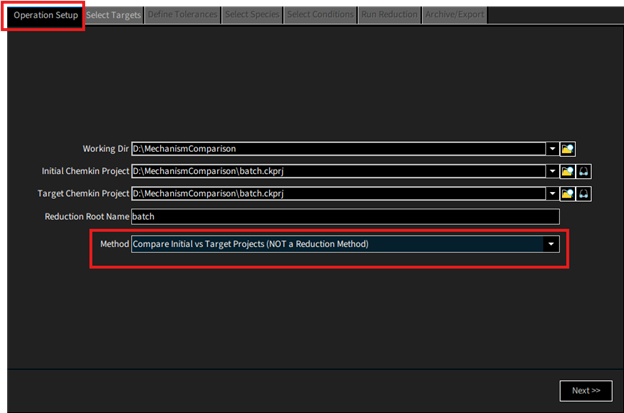Expand Working Dir dropdown arrow
Image resolution: width=624 pixels, height=413 pixels.
tap(552, 149)
